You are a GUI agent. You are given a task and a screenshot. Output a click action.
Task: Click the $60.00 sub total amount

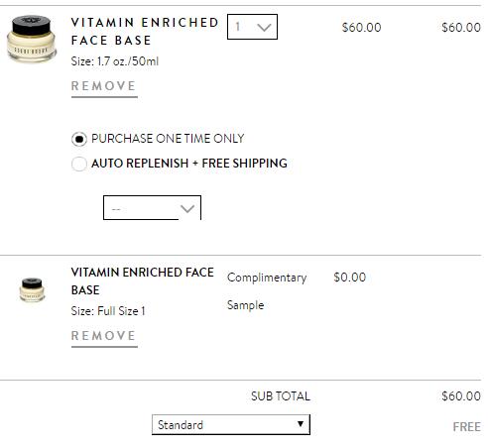pyautogui.click(x=461, y=396)
